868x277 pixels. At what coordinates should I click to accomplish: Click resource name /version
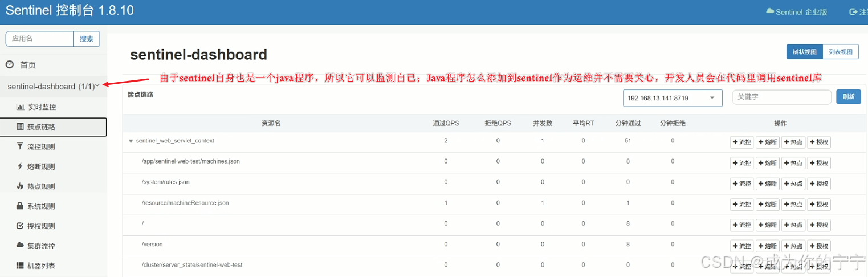pos(152,244)
